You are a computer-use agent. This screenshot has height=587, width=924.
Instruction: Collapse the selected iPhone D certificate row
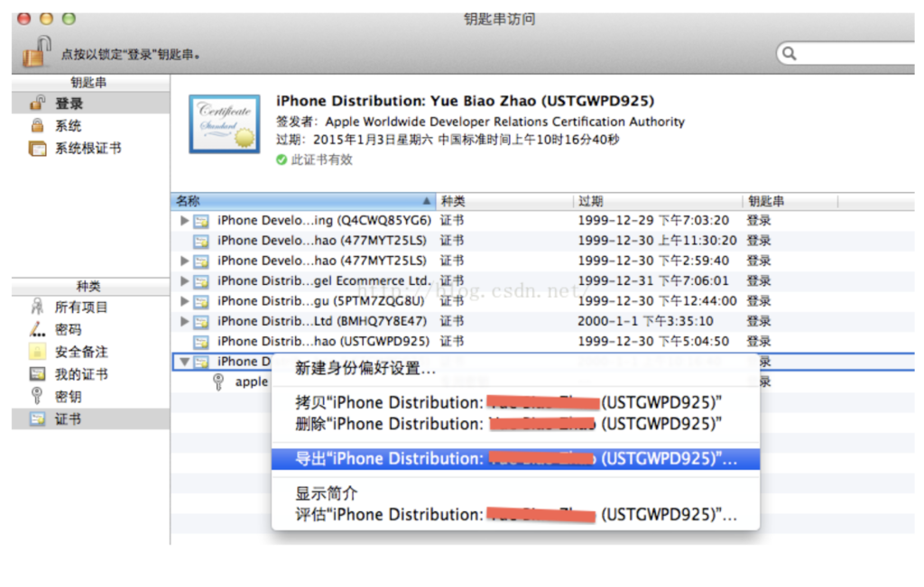(184, 362)
